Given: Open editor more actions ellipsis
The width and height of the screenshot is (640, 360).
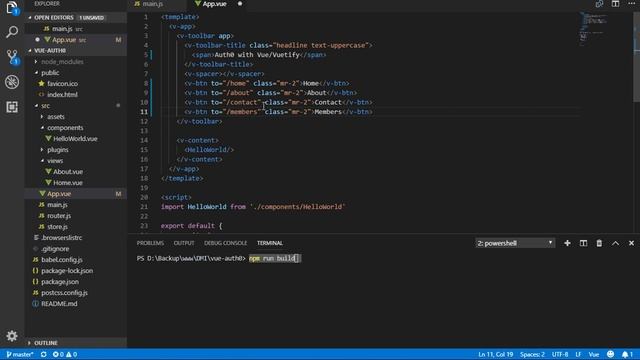Looking at the screenshot, I should click(631, 4).
